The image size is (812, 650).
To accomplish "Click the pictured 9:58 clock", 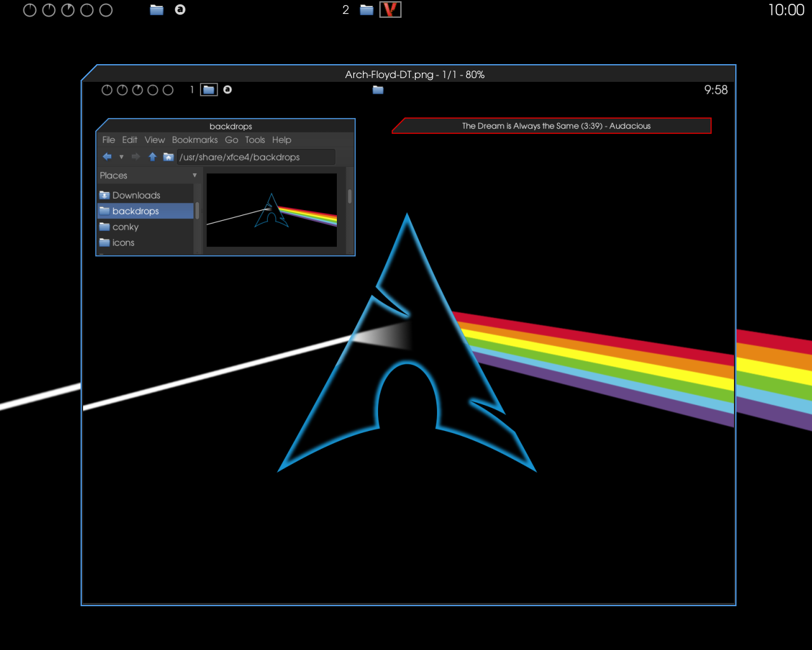I will click(716, 90).
